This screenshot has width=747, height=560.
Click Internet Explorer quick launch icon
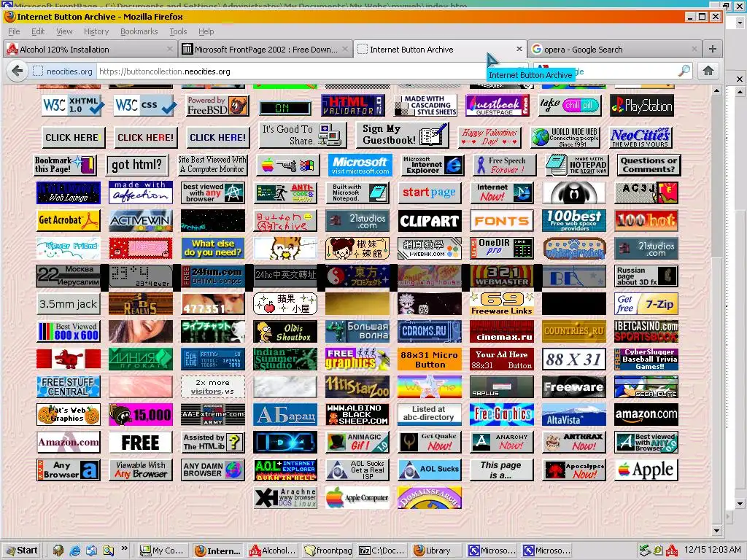(x=75, y=551)
